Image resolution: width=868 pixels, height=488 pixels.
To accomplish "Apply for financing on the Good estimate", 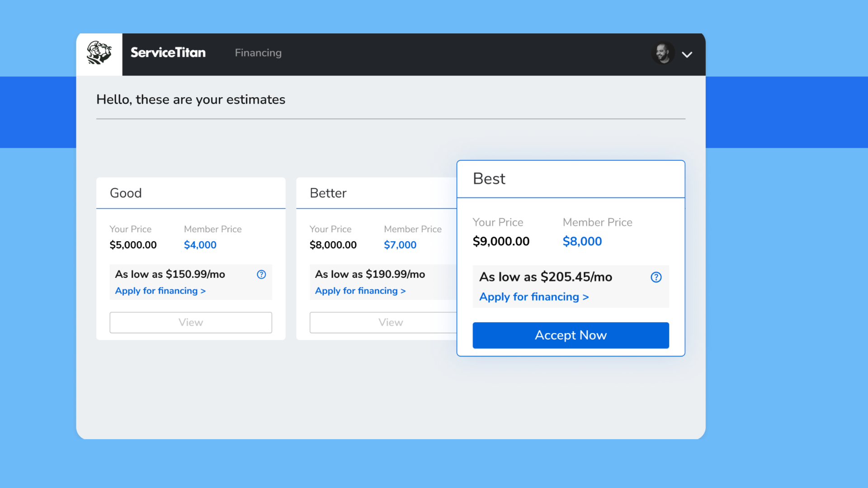I will (x=160, y=291).
